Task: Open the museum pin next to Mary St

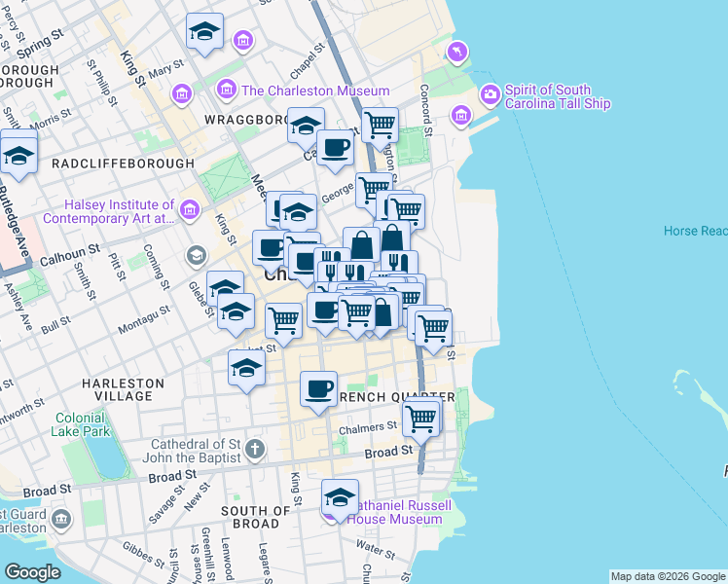Action: point(182,94)
